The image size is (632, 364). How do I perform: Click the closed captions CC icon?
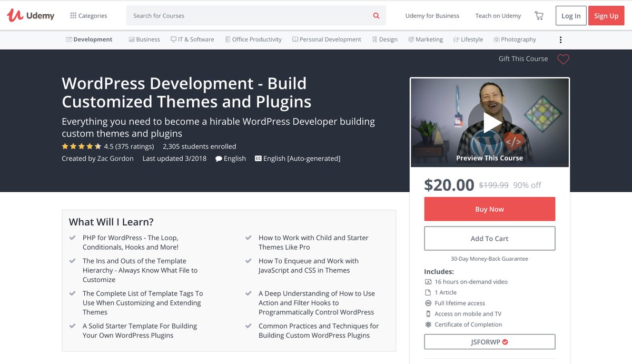(x=258, y=159)
